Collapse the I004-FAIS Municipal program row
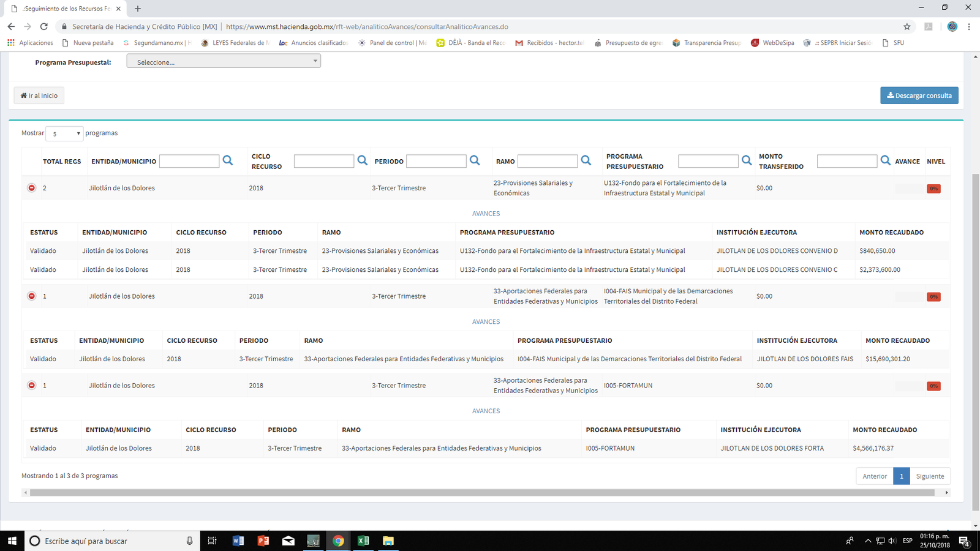Screen dimensions: 980x551 [32, 296]
